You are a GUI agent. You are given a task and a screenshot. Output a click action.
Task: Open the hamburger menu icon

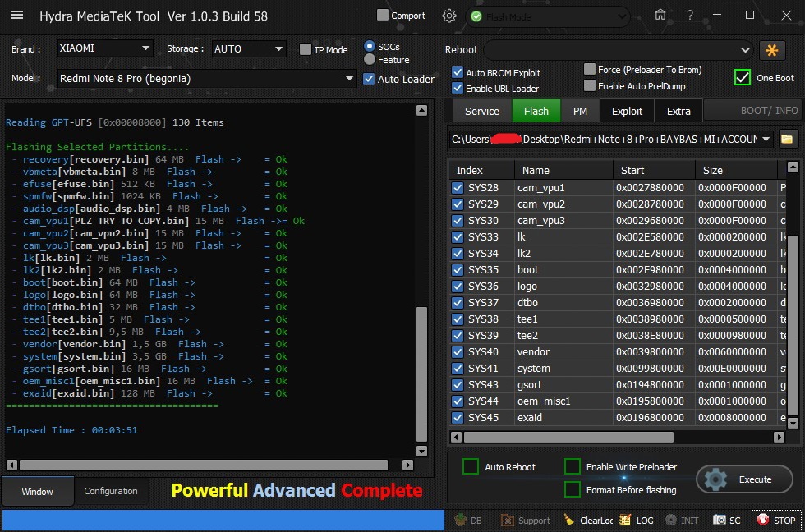pyautogui.click(x=16, y=16)
